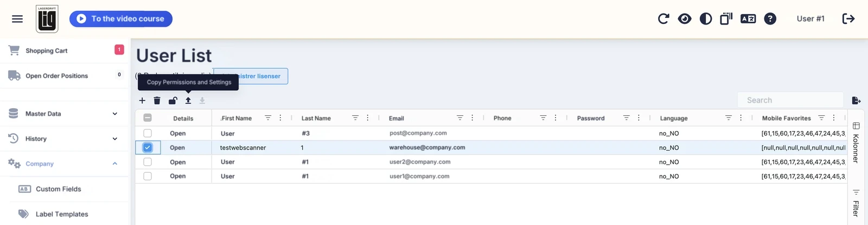
Task: Open Last Name column filter icon
Action: (x=355, y=118)
